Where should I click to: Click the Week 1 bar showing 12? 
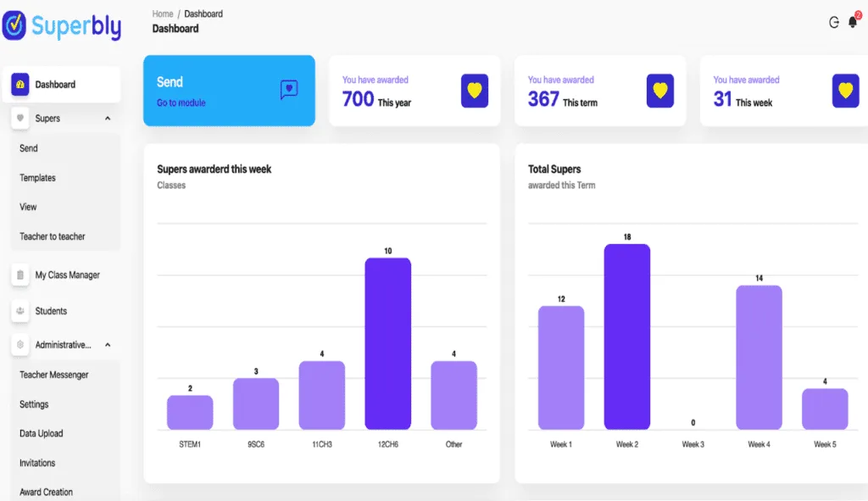[561, 368]
